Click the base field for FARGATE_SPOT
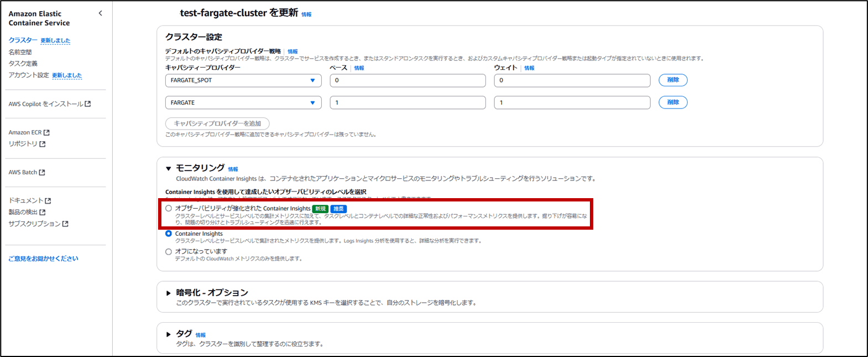The width and height of the screenshot is (868, 357). tap(407, 80)
